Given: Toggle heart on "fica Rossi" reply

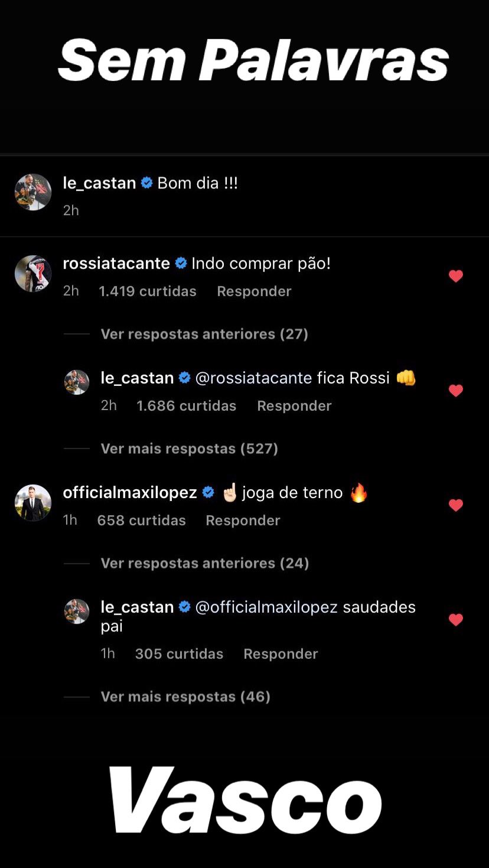Looking at the screenshot, I should (x=455, y=391).
